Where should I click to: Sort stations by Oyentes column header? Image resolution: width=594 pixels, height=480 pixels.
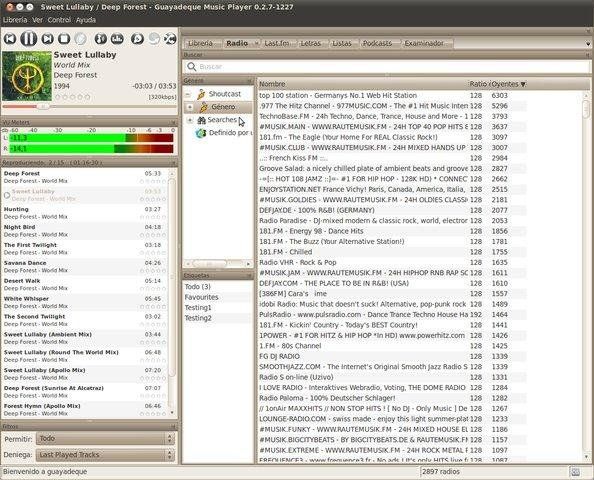click(x=508, y=84)
